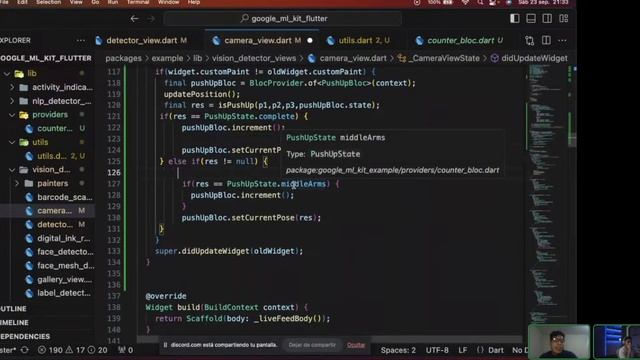
Task: Click vision_detector_views in the breadcrumb
Action: click(254, 58)
